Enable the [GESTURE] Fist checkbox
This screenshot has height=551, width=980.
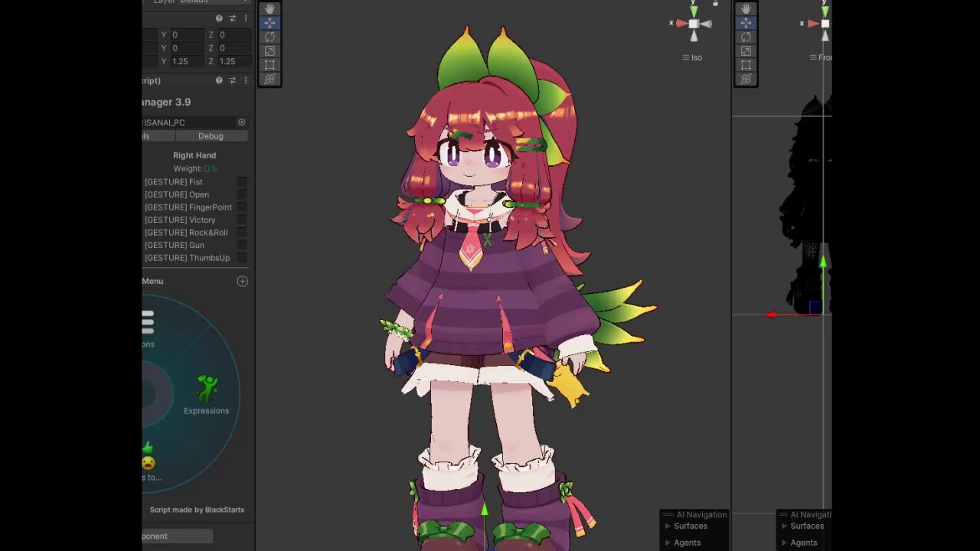242,182
